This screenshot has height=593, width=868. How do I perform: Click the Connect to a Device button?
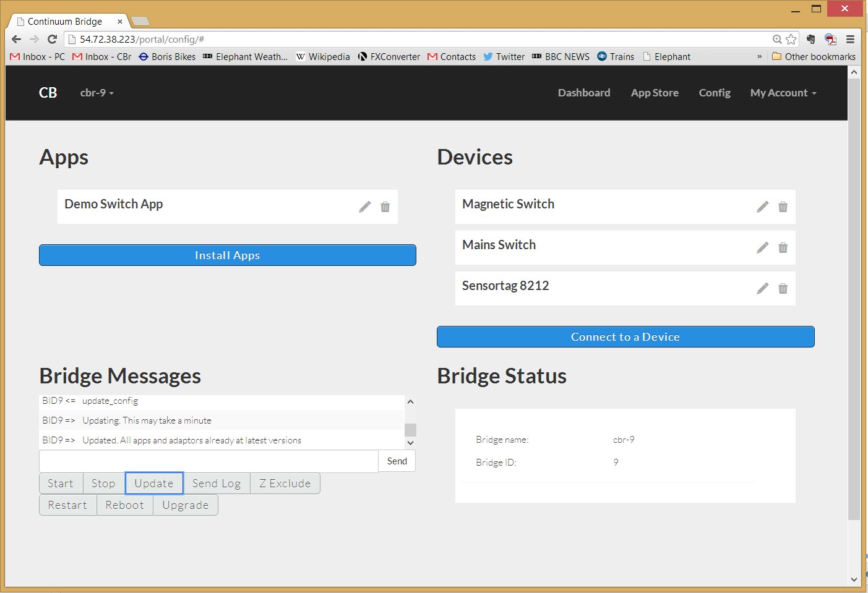pos(625,337)
